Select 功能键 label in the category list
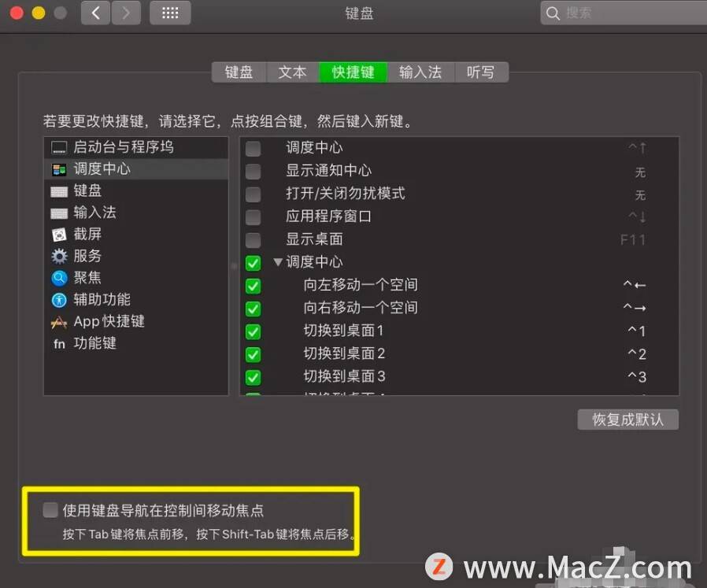The height and width of the screenshot is (588, 707). 94,343
